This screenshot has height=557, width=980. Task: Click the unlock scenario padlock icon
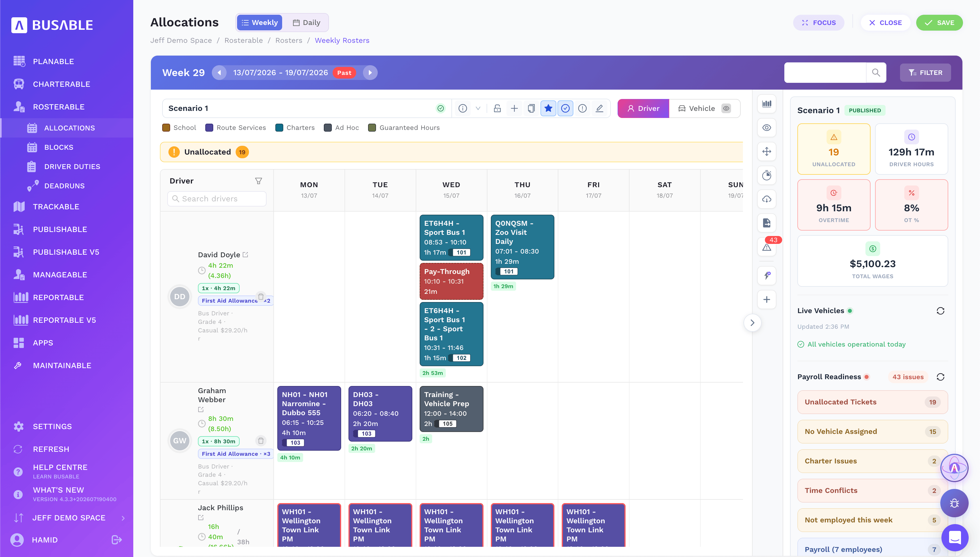[497, 108]
